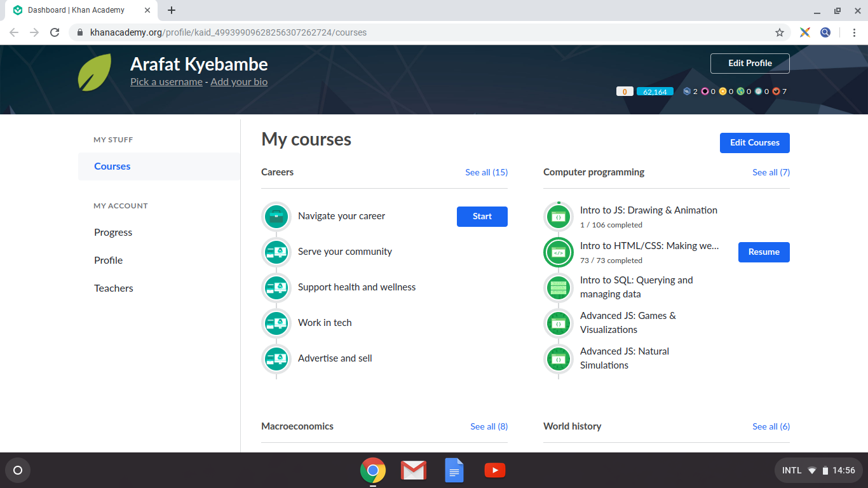
Task: Open Progress in the sidebar
Action: pos(113,233)
